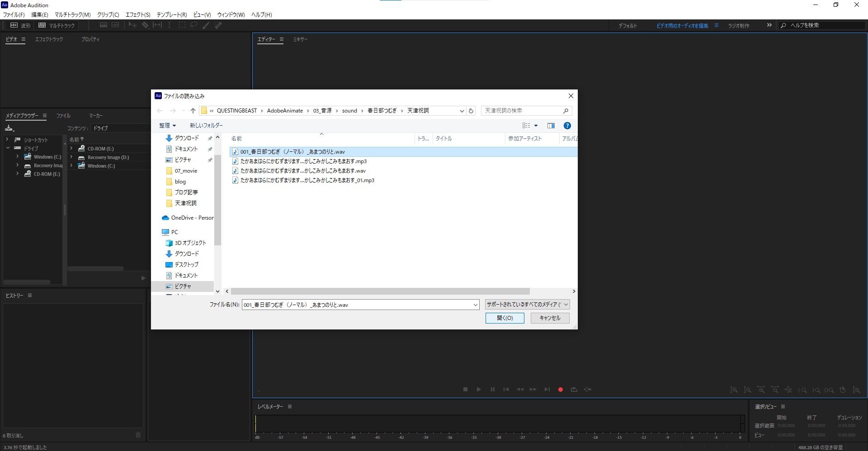Viewport: 868px width, 451px height.
Task: Expand the Windows (C:) drive in the tree
Action: pyautogui.click(x=18, y=157)
